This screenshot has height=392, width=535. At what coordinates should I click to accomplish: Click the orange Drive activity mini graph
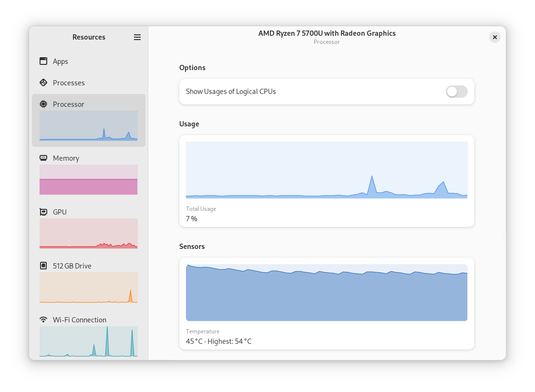pyautogui.click(x=89, y=287)
